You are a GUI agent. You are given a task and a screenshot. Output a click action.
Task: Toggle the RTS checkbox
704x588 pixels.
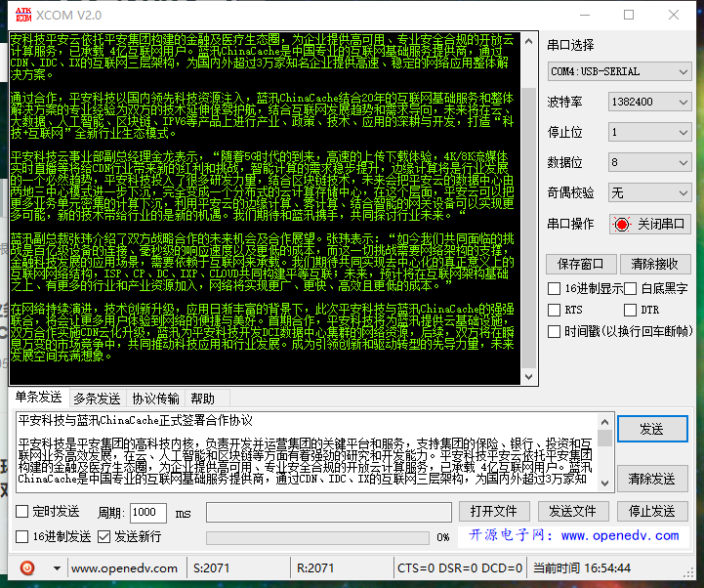click(554, 310)
